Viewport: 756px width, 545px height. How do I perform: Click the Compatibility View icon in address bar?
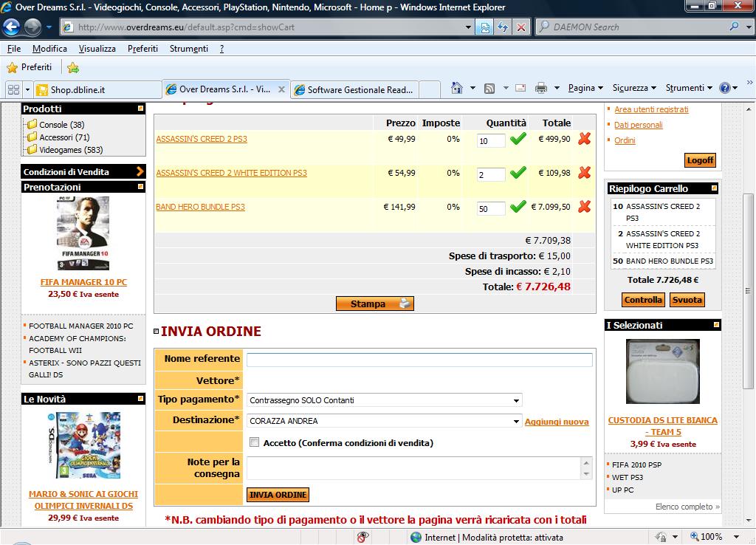click(485, 27)
